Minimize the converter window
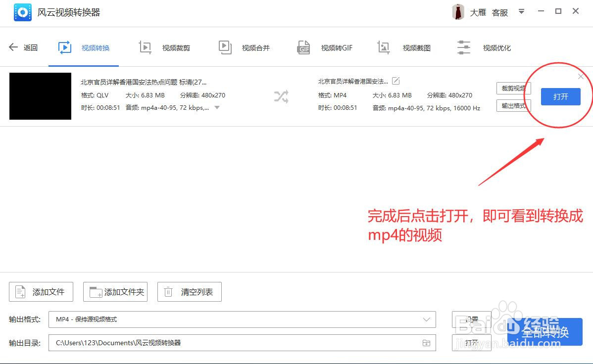The image size is (593, 364). pyautogui.click(x=541, y=11)
